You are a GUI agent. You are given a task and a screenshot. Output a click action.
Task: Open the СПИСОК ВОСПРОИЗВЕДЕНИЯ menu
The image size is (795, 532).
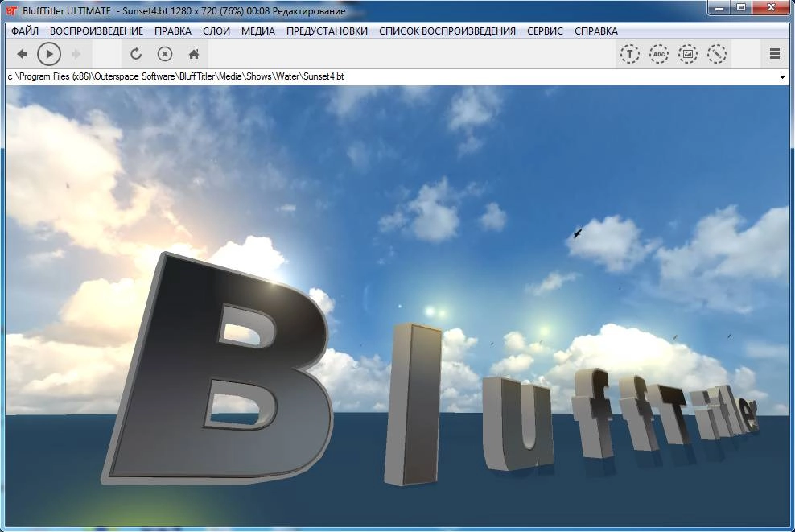coord(447,31)
